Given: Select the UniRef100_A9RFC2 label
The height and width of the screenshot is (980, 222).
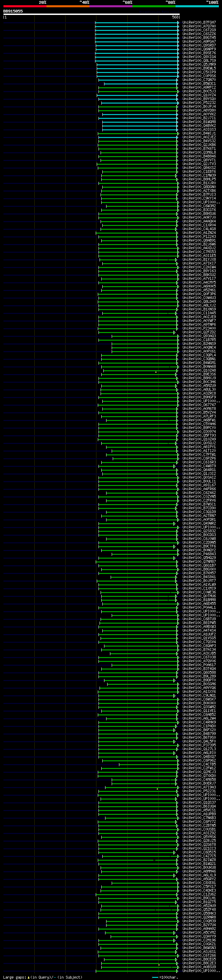Looking at the screenshot, I should click(x=199, y=88).
